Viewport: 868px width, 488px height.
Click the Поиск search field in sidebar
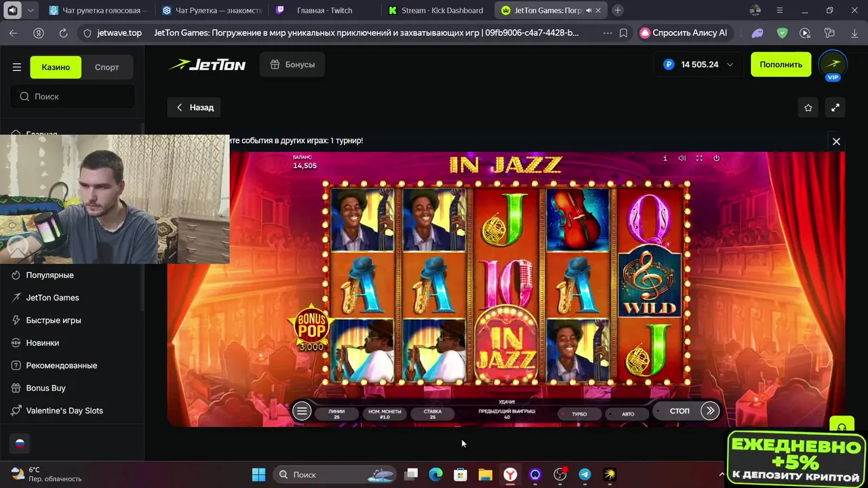tap(73, 96)
